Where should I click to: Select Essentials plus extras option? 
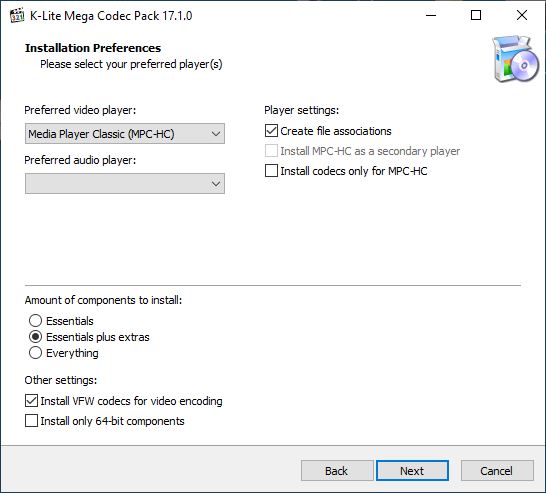tap(36, 337)
